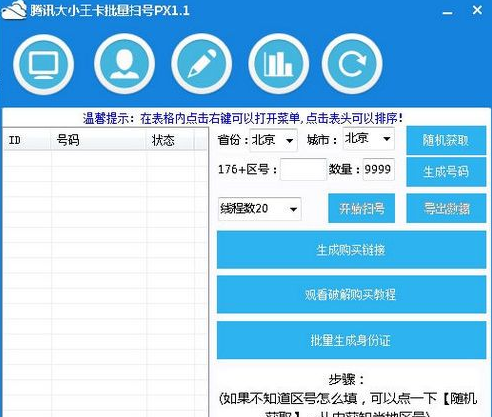The height and width of the screenshot is (417, 492).
Task: Expand the 城市 city dropdown
Action: click(x=369, y=138)
